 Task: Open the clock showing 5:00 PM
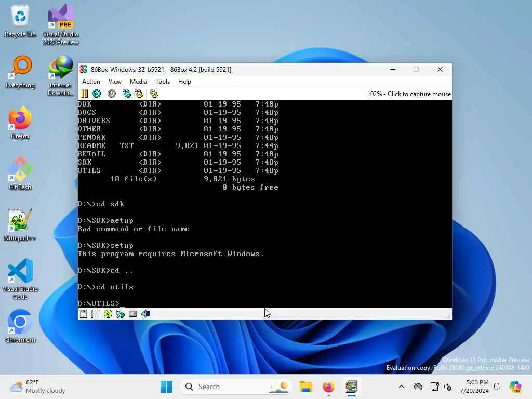pyautogui.click(x=474, y=387)
